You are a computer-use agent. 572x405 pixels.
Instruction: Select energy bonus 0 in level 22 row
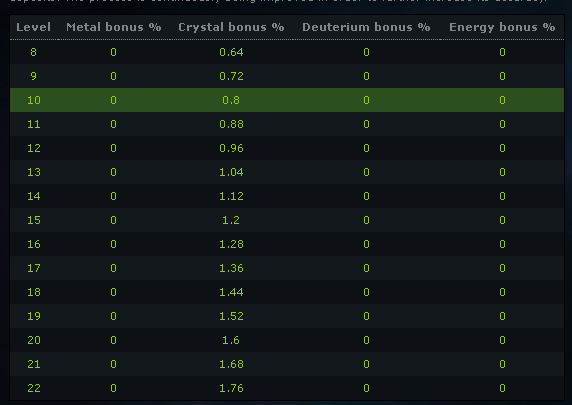[x=502, y=388]
